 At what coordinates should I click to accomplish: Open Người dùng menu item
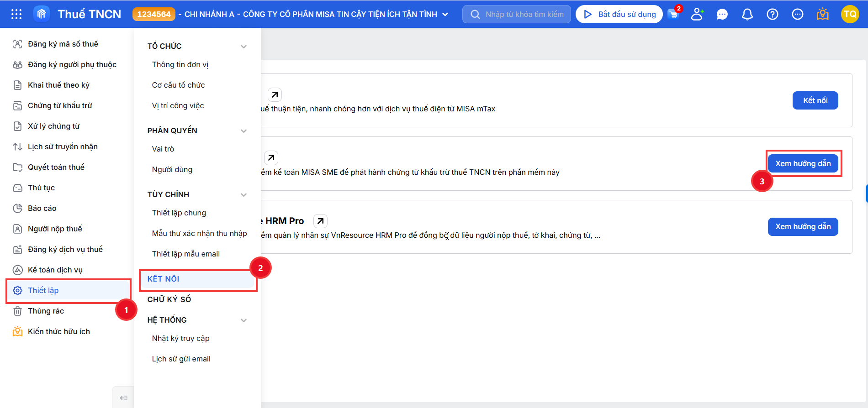pyautogui.click(x=172, y=169)
